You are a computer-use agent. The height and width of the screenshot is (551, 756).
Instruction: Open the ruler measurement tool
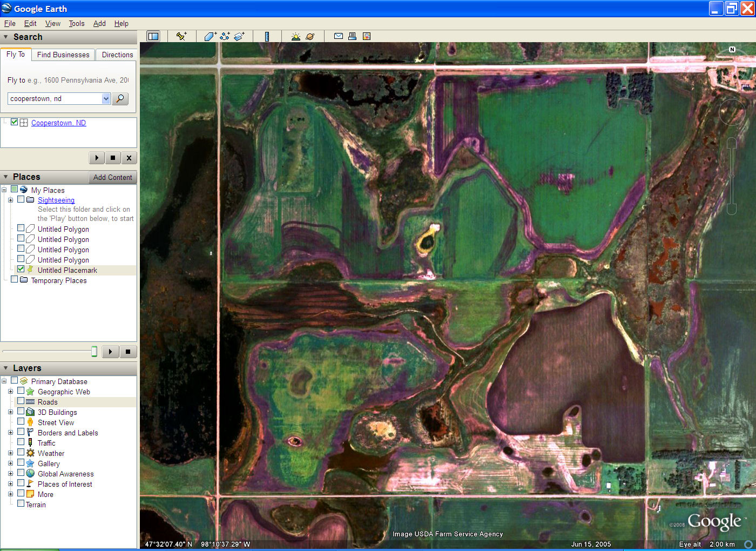pyautogui.click(x=267, y=36)
